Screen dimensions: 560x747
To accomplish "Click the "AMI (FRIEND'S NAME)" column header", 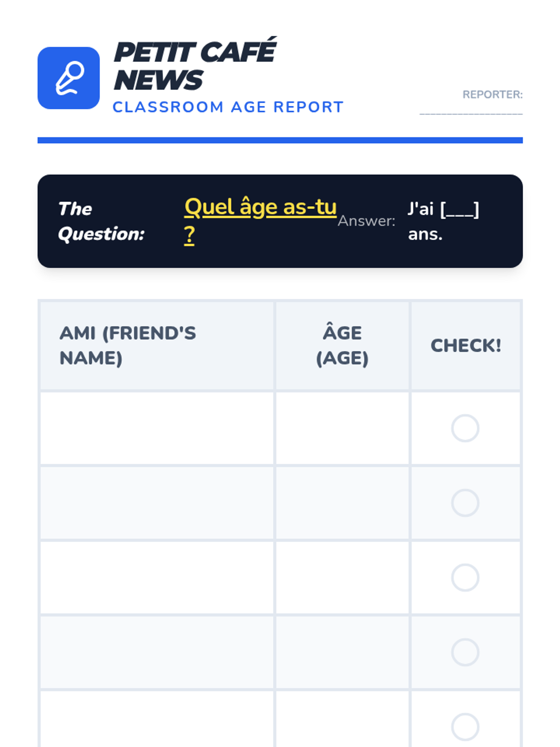I will (x=128, y=345).
